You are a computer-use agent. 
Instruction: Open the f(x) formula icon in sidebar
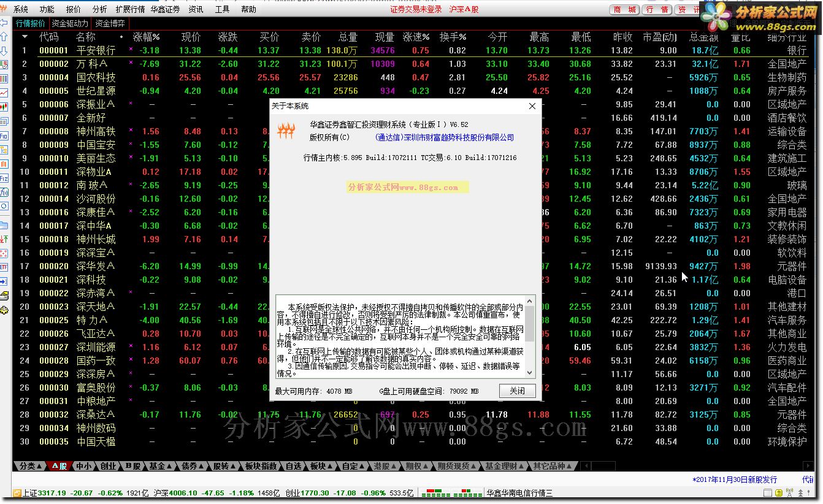(4, 193)
